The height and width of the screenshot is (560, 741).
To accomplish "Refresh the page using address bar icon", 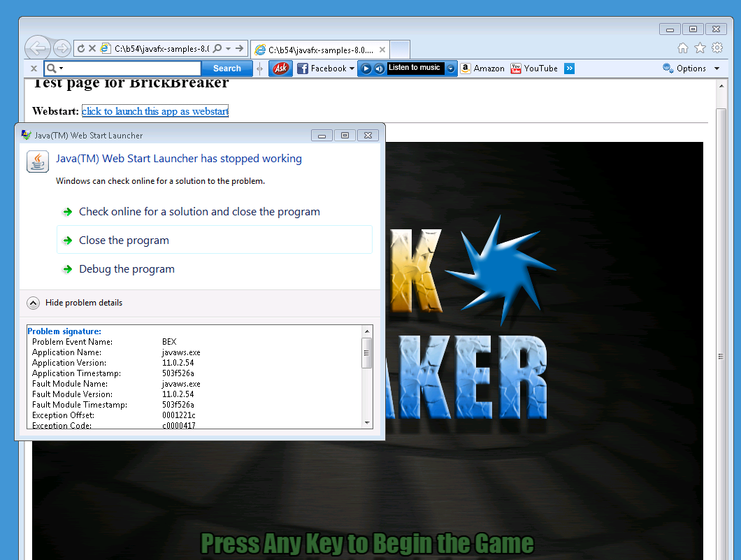I will (81, 48).
